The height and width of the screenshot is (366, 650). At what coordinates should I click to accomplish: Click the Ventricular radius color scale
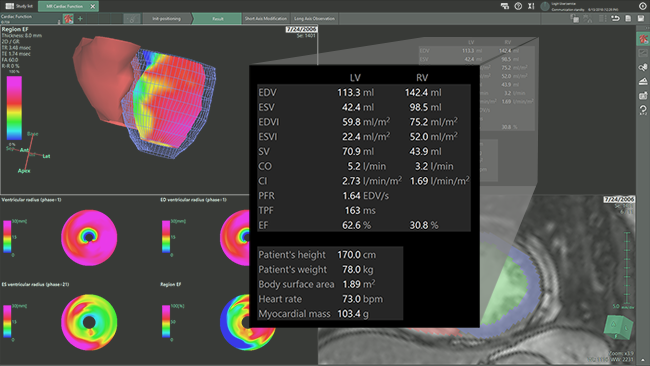pos(7,236)
